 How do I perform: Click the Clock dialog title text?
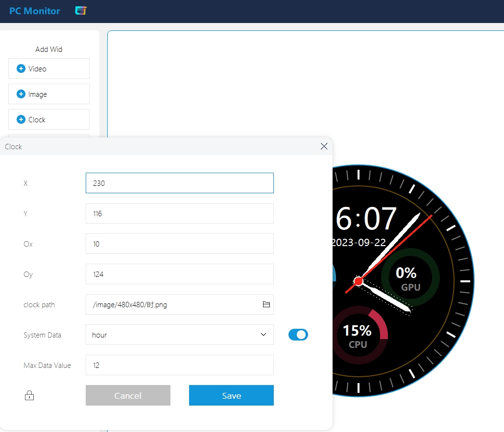point(14,147)
